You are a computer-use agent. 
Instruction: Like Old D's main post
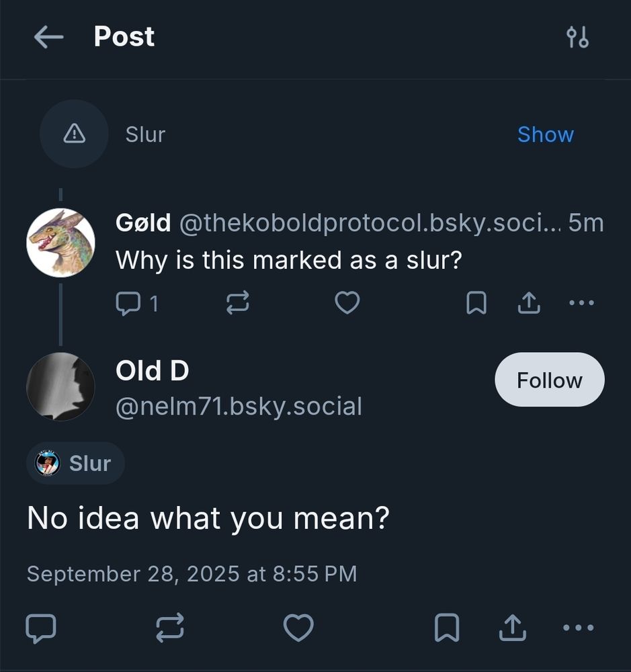pyautogui.click(x=298, y=628)
